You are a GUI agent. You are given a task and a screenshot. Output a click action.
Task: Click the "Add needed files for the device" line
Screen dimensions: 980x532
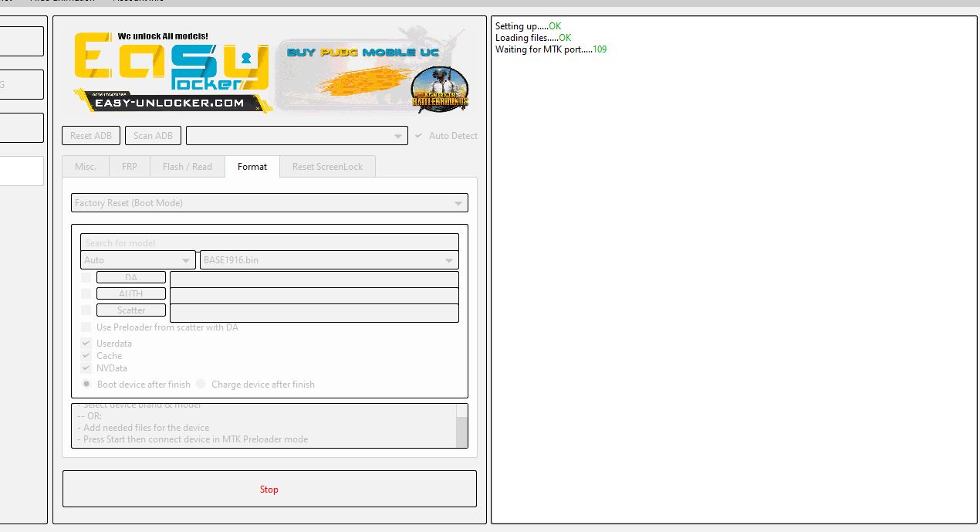point(144,428)
